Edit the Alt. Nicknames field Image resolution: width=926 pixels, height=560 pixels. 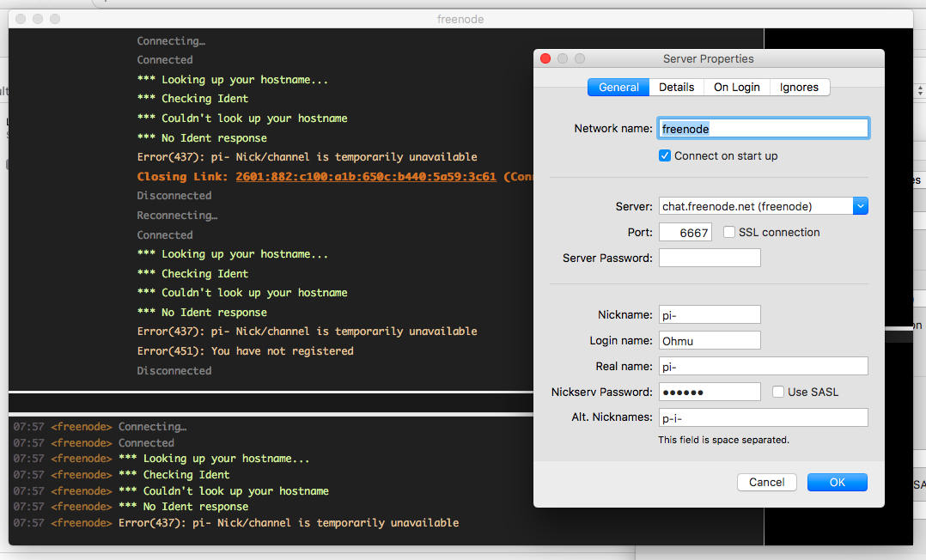pyautogui.click(x=763, y=417)
